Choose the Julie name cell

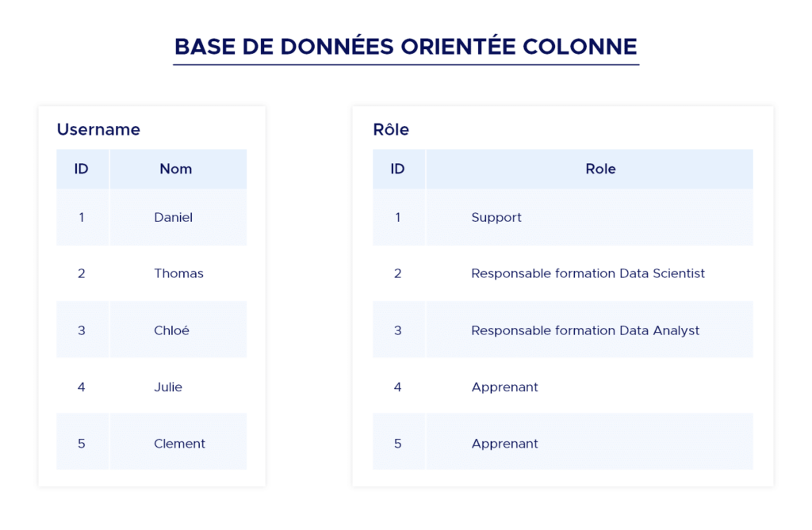(168, 387)
